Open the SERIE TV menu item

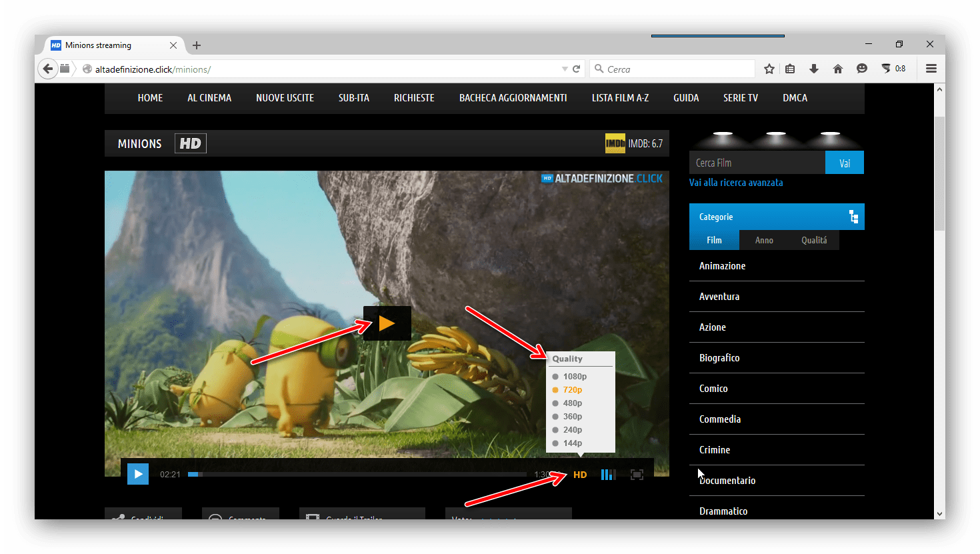[741, 98]
